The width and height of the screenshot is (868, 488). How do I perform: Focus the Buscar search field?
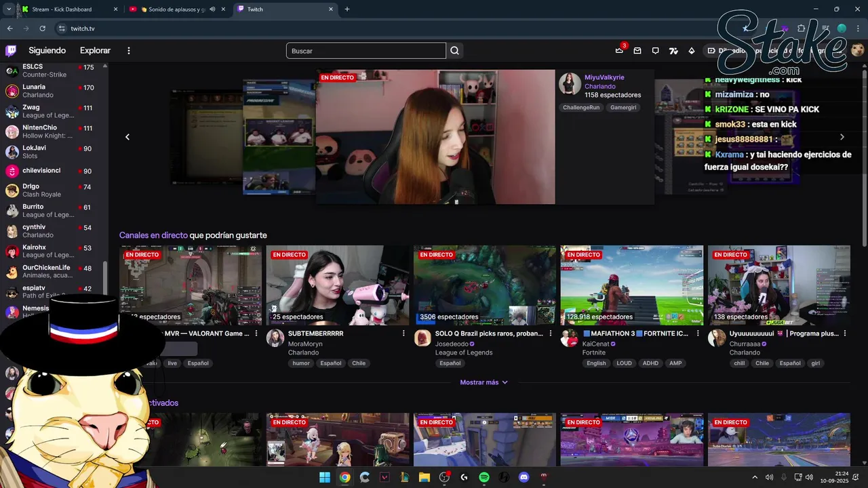pos(366,51)
